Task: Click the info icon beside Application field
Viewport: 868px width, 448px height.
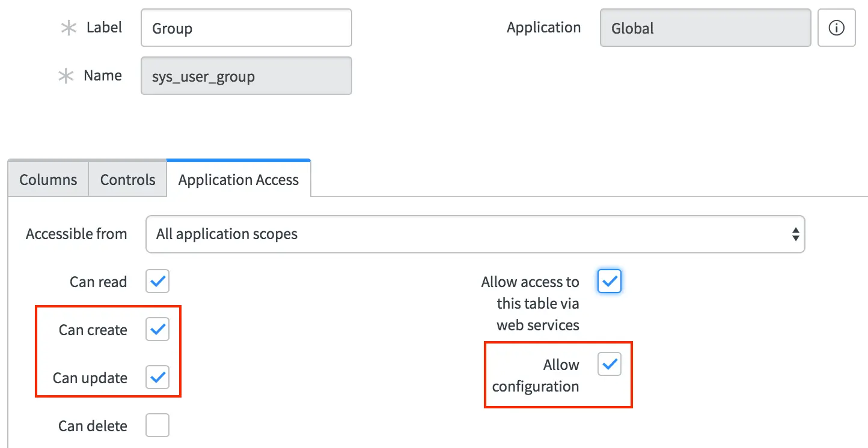Action: coord(836,28)
